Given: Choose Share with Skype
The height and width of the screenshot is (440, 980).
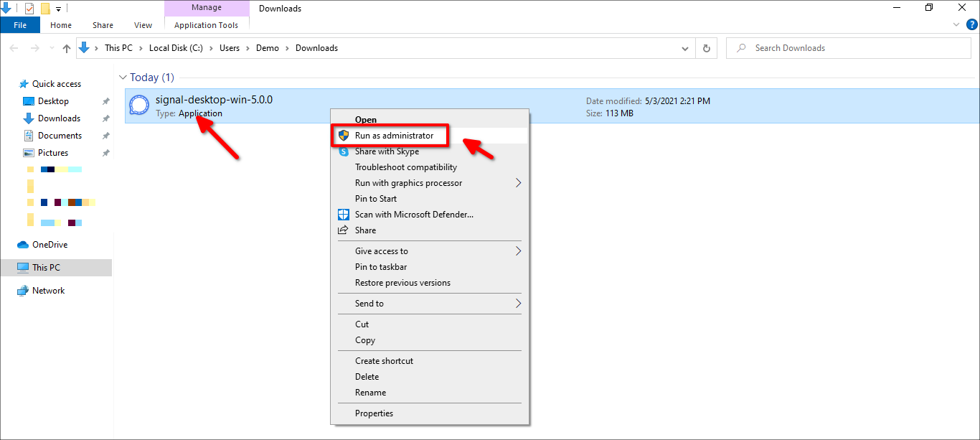Looking at the screenshot, I should pyautogui.click(x=430, y=151).
